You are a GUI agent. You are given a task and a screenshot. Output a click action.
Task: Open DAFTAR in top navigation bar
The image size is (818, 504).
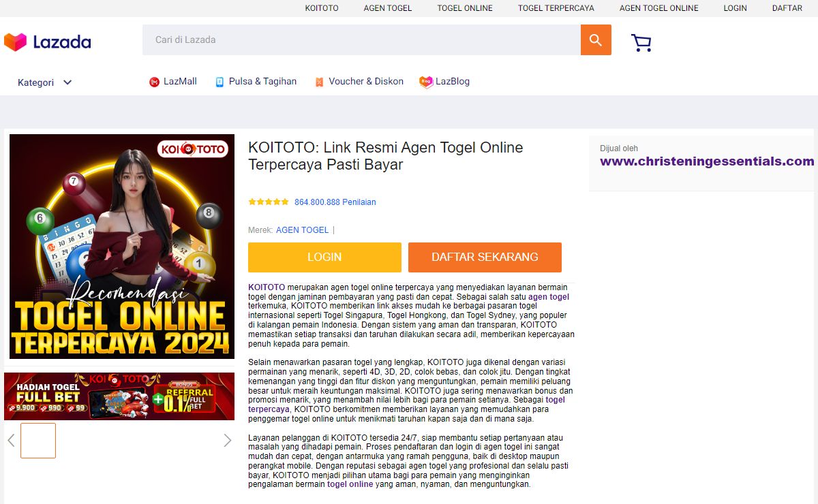tap(787, 8)
